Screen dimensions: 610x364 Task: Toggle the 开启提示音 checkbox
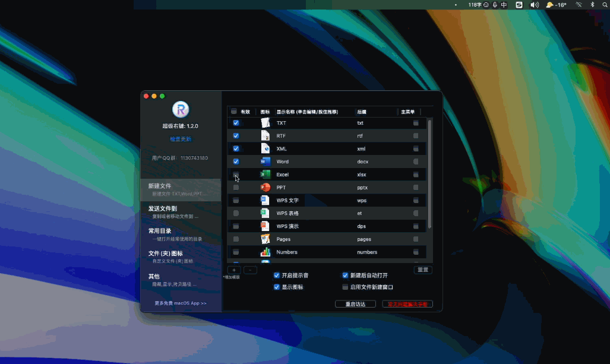click(x=277, y=276)
